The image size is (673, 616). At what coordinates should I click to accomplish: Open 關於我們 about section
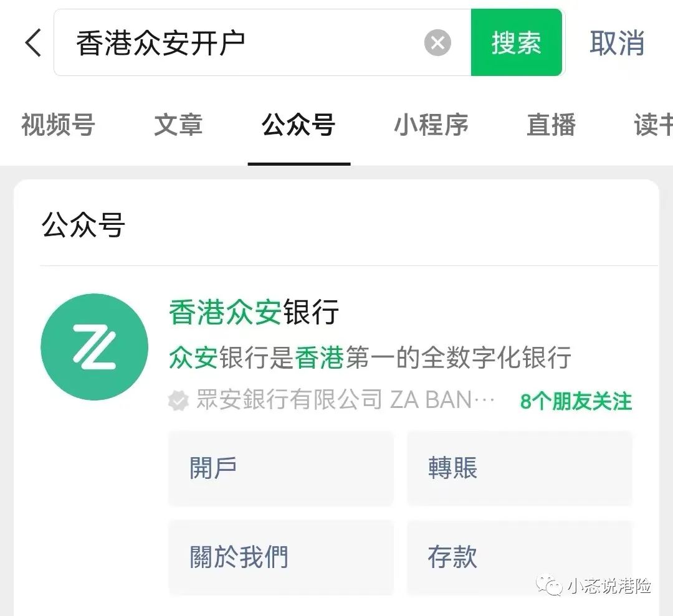coord(280,557)
